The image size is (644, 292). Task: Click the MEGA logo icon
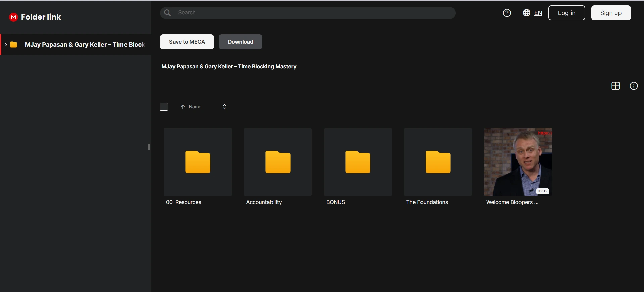[13, 17]
